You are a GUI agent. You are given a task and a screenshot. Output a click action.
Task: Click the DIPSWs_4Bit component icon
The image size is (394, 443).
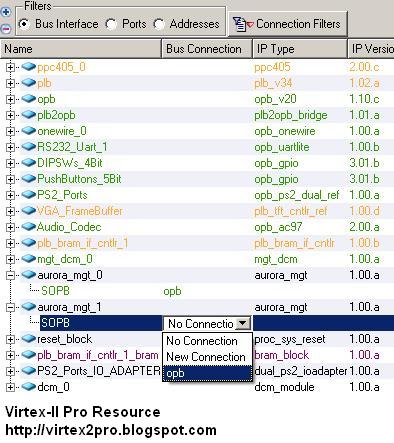(x=29, y=162)
